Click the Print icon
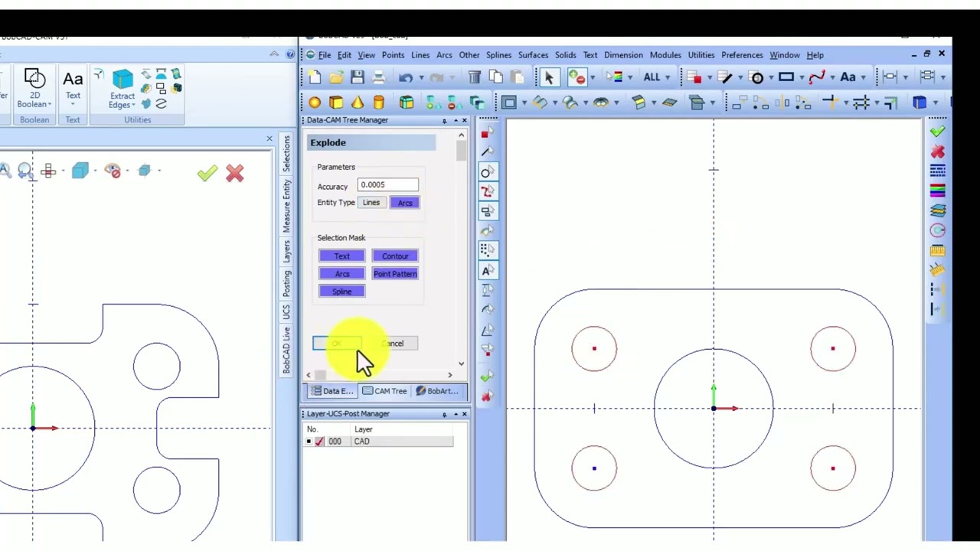This screenshot has width=980, height=551. 379,77
